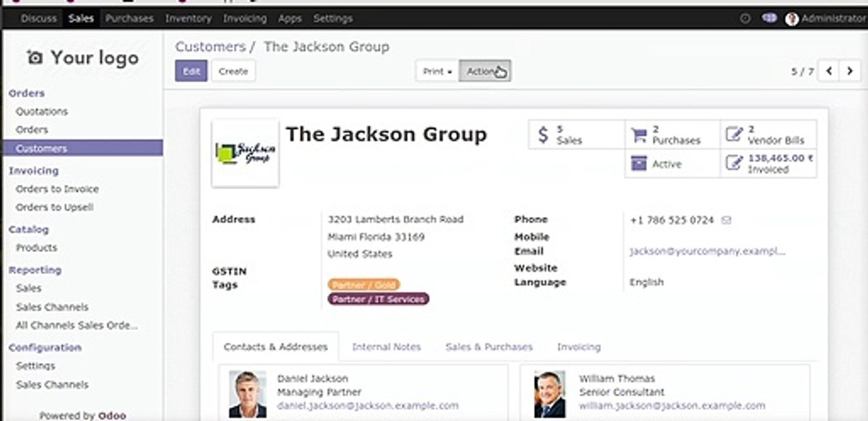868x421 pixels.
Task: Click the Vendor Bills edit icon
Action: click(x=734, y=135)
